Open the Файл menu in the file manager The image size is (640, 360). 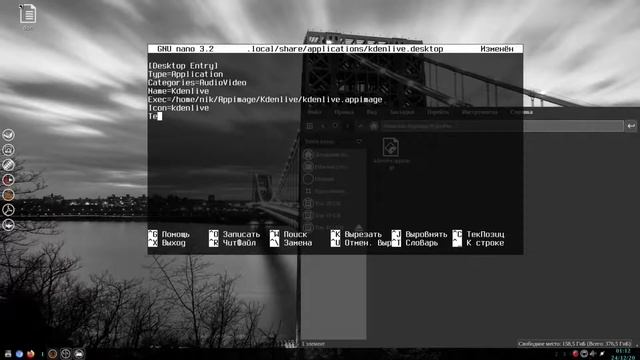click(314, 112)
